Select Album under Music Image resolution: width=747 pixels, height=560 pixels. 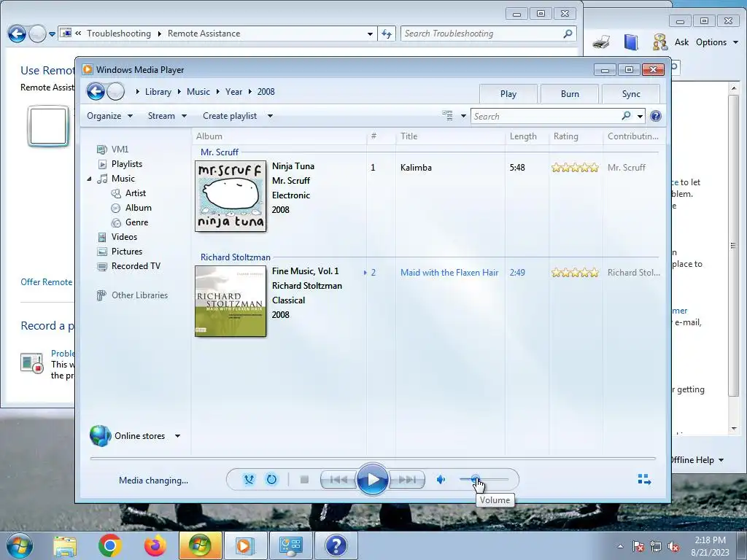(138, 208)
